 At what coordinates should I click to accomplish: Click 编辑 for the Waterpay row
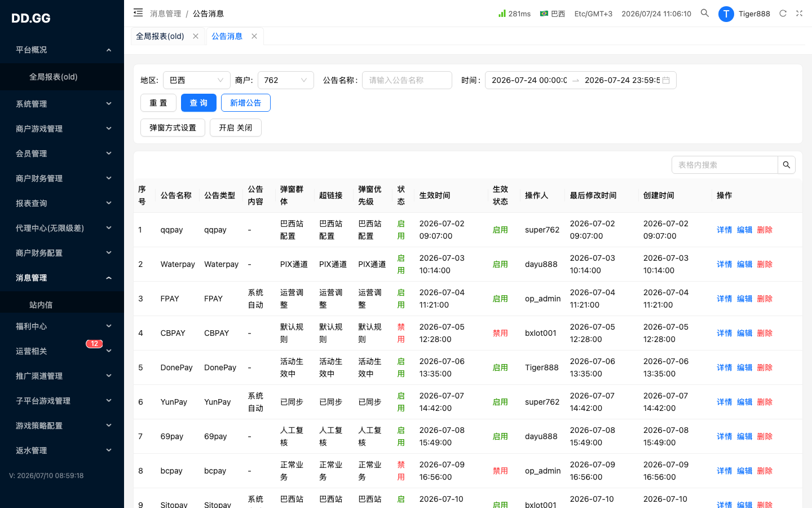click(745, 264)
